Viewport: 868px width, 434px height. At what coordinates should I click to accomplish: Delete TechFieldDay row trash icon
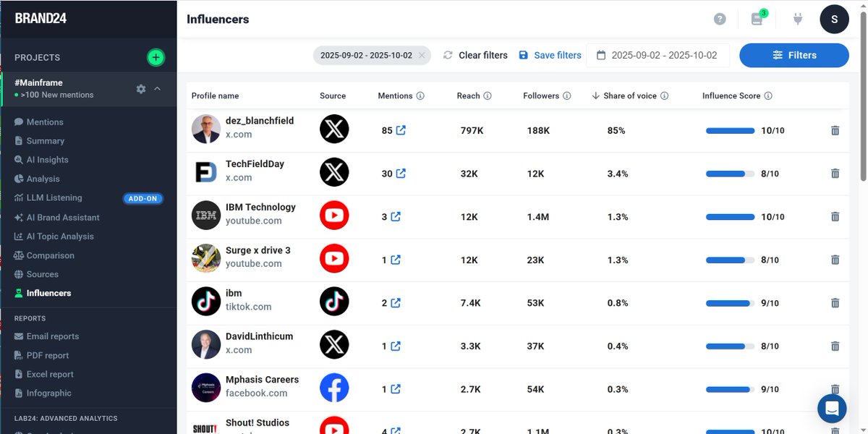point(835,174)
